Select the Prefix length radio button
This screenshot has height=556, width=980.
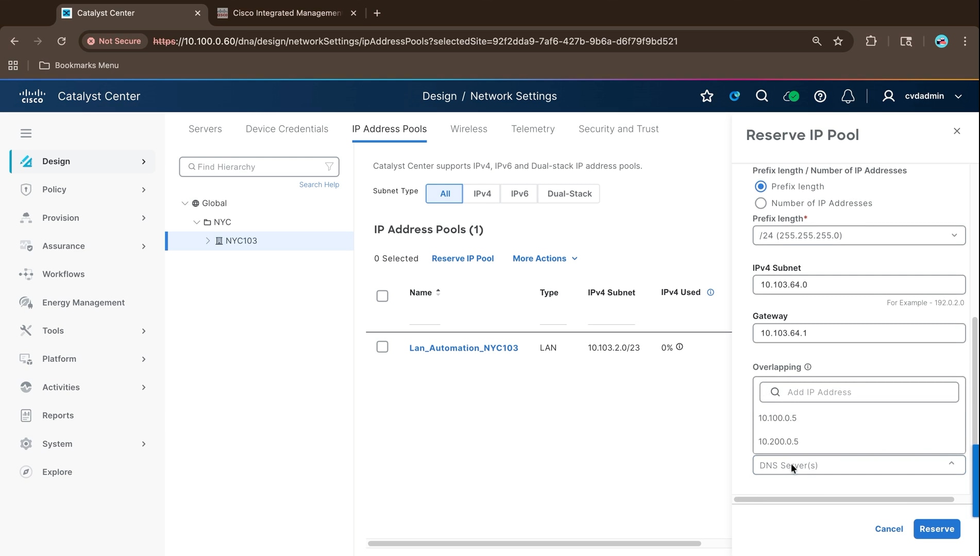761,186
